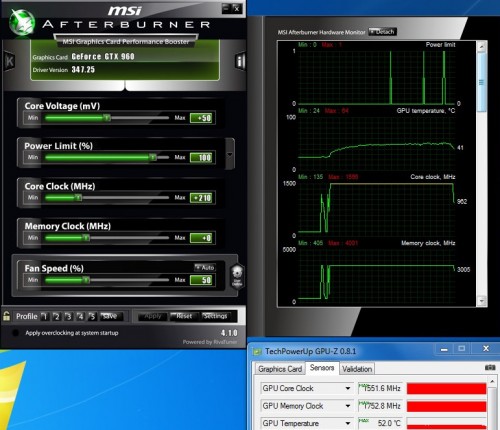Open Afterburner Settings
Screen dimensions: 500x430
click(x=217, y=316)
